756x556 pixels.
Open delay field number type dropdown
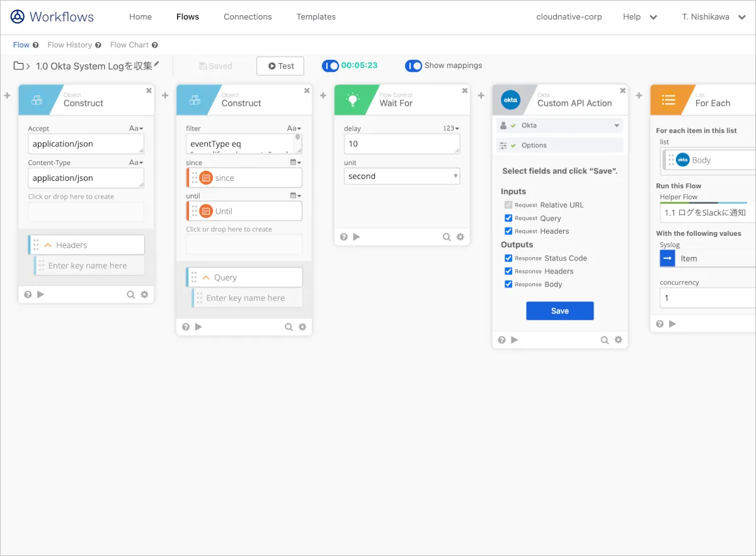pyautogui.click(x=451, y=129)
